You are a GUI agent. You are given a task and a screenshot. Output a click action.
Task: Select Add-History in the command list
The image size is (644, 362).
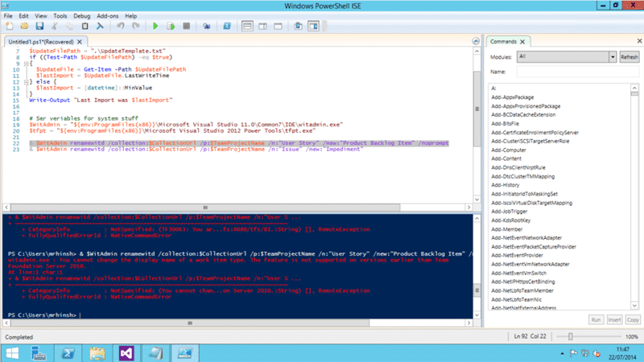point(506,185)
